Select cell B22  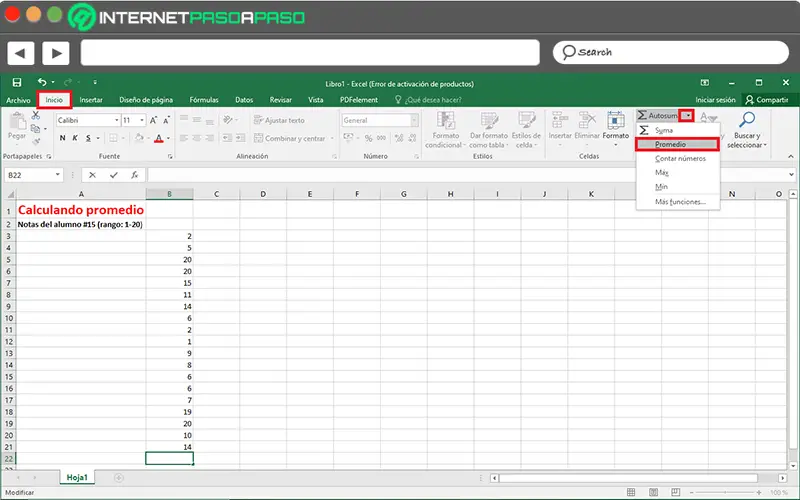(x=169, y=458)
